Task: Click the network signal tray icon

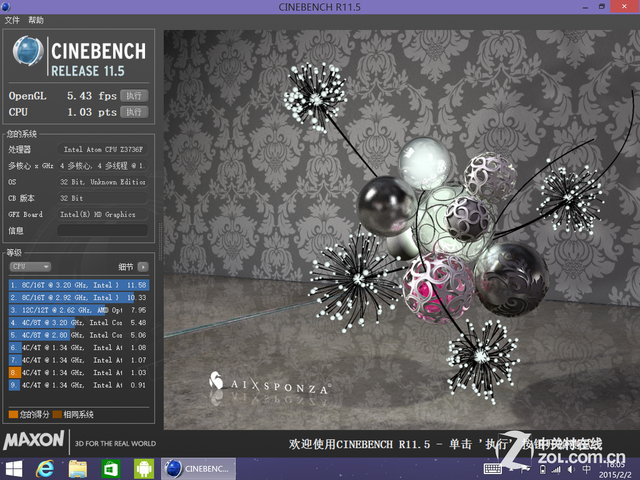Action: [556, 470]
